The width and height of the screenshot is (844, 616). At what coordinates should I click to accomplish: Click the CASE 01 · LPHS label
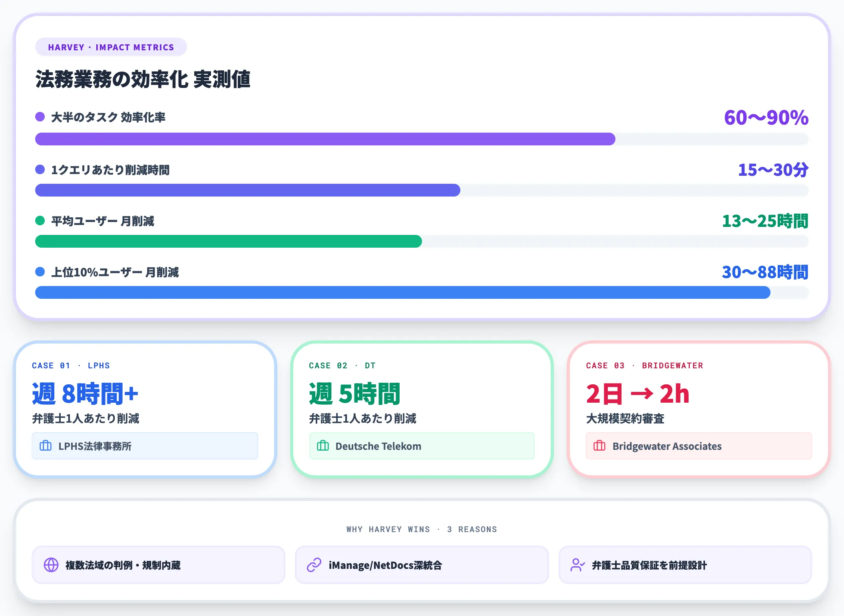point(71,366)
